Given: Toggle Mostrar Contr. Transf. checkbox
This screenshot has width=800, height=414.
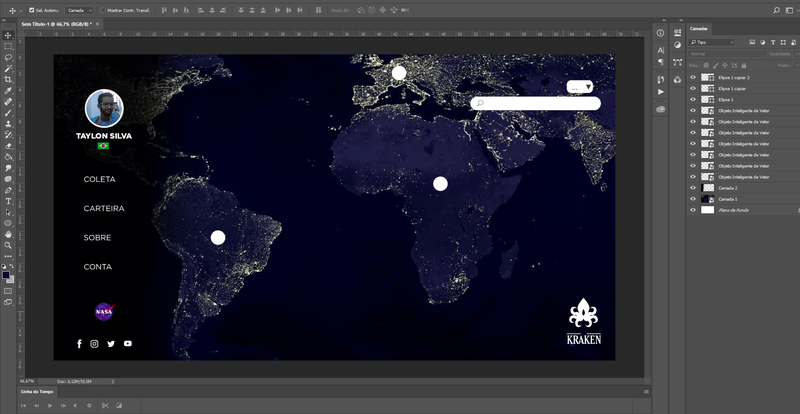Looking at the screenshot, I should tap(101, 10).
